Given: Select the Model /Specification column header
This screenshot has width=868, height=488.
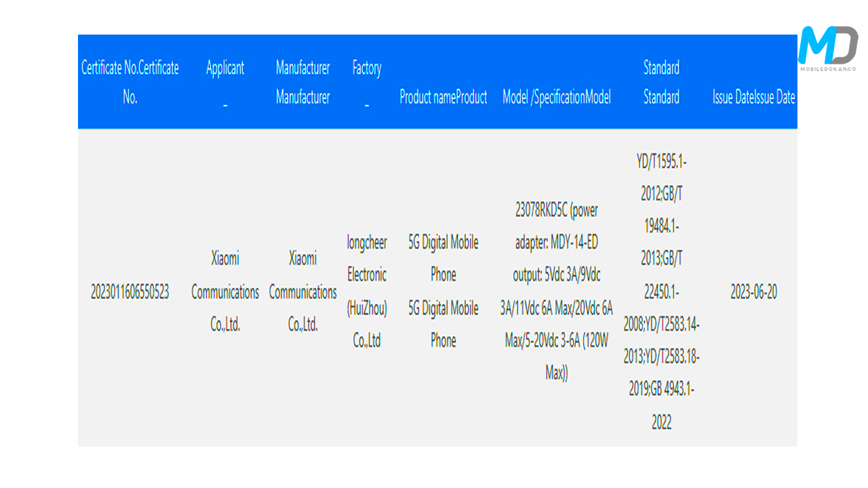Looking at the screenshot, I should pyautogui.click(x=556, y=98).
